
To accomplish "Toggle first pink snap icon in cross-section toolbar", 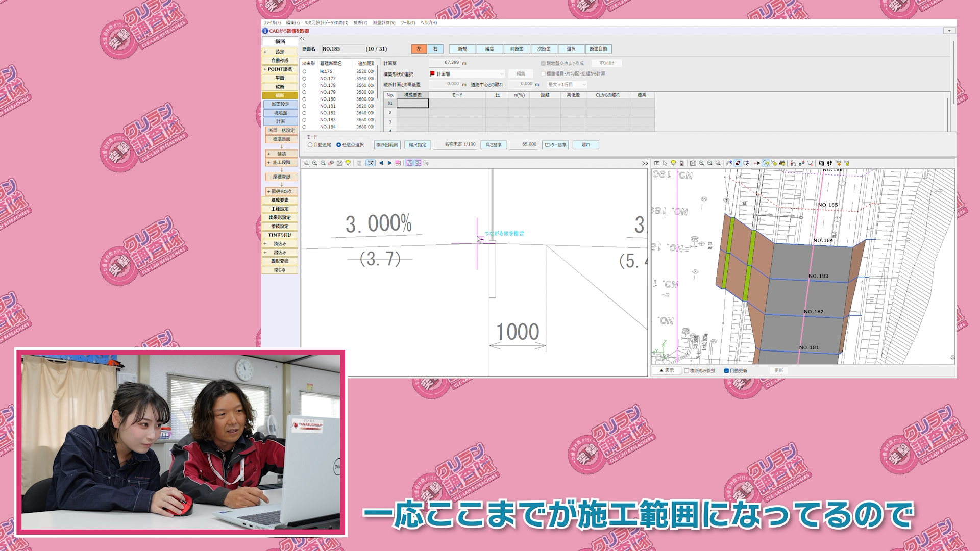I will (409, 163).
